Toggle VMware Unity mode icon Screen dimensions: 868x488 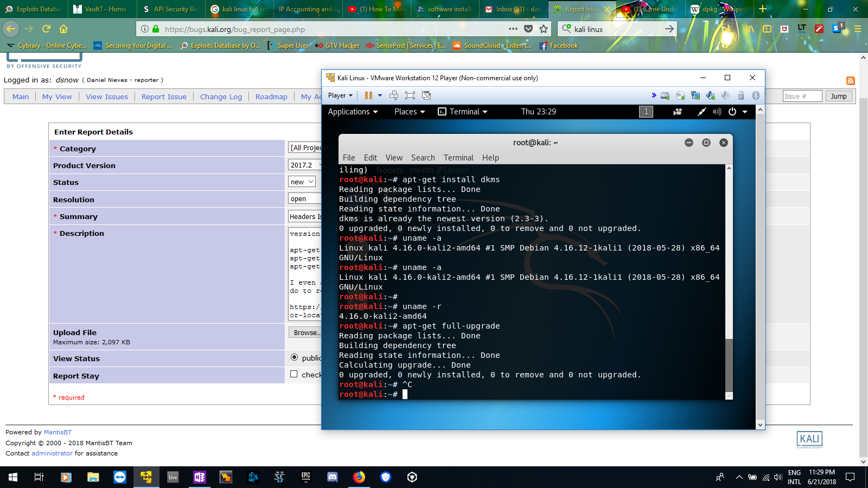(426, 95)
